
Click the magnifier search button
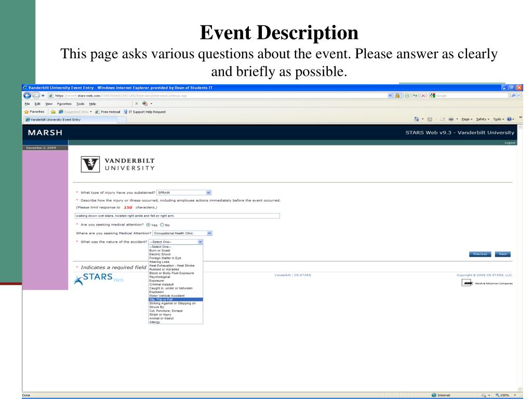[513, 96]
